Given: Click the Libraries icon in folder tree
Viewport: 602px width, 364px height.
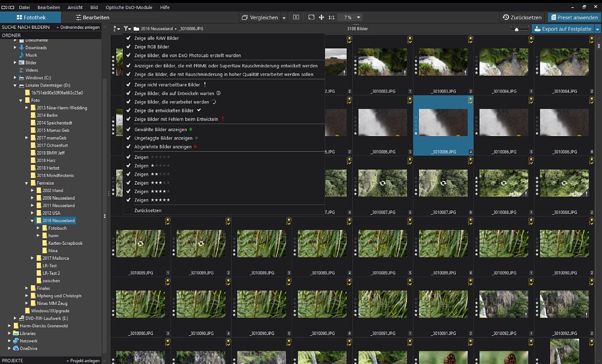Looking at the screenshot, I should click(16, 333).
